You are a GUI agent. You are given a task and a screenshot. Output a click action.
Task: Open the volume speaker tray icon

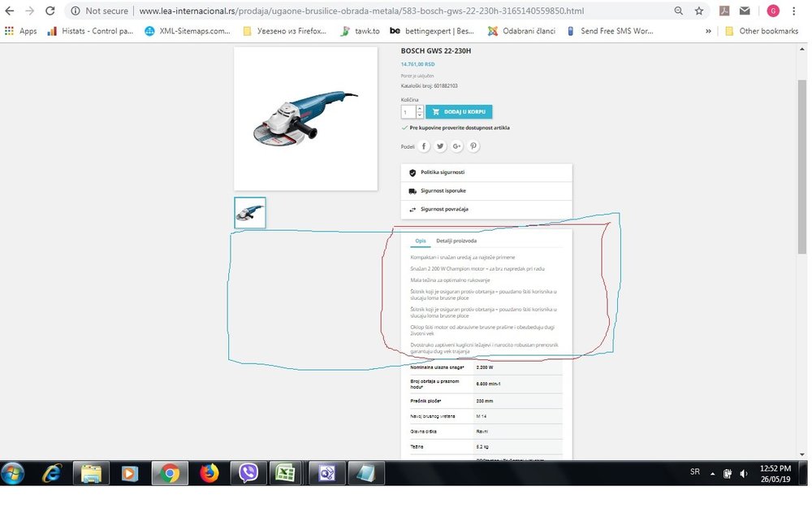click(744, 474)
